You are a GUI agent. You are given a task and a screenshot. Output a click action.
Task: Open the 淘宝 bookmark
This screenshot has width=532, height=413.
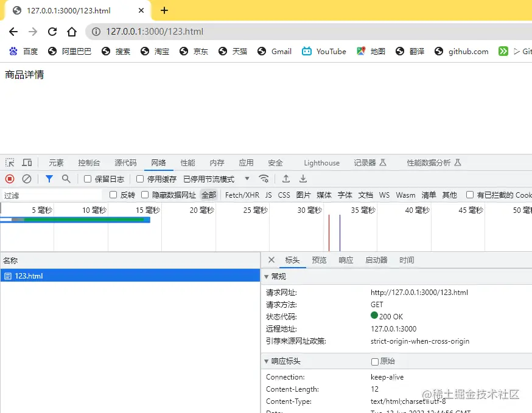155,51
